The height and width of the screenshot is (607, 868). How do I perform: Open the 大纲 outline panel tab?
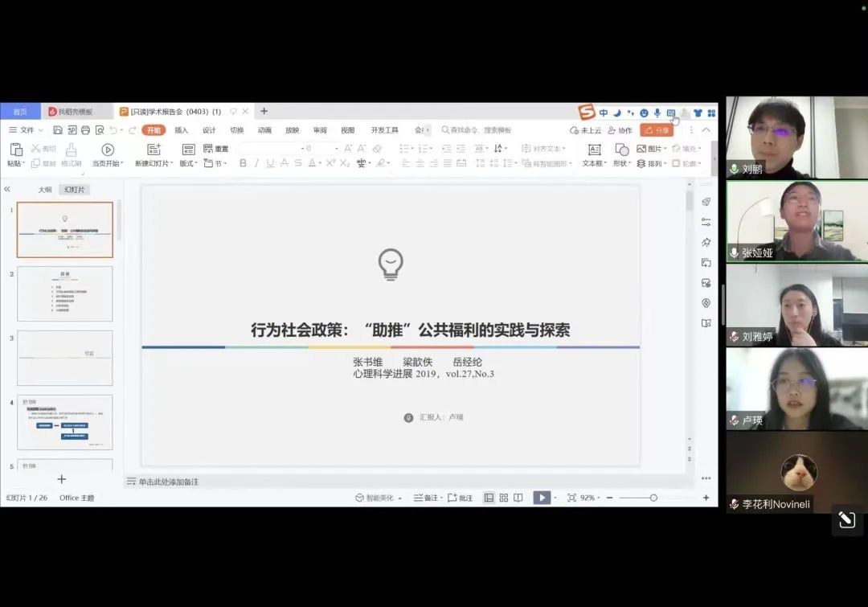45,190
